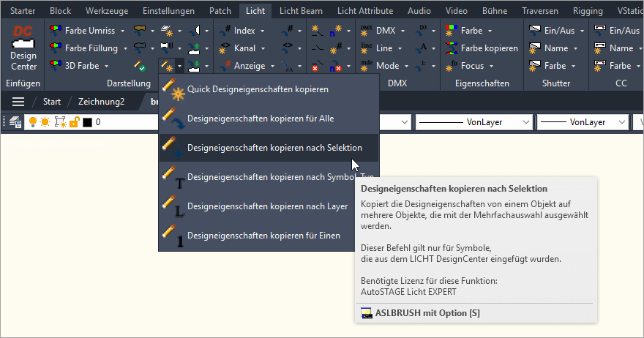The width and height of the screenshot is (644, 338).
Task: Expand the Kanal dropdown arrow
Action: click(x=263, y=48)
